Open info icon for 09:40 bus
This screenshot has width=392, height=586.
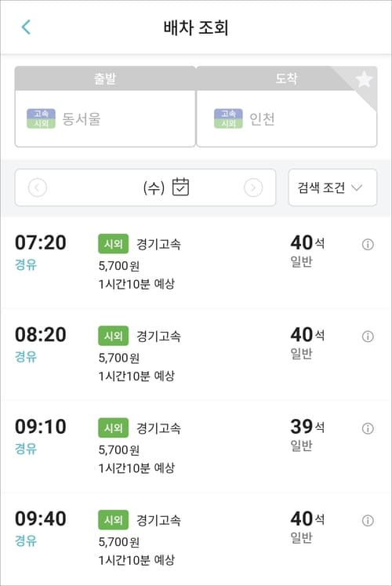click(368, 520)
